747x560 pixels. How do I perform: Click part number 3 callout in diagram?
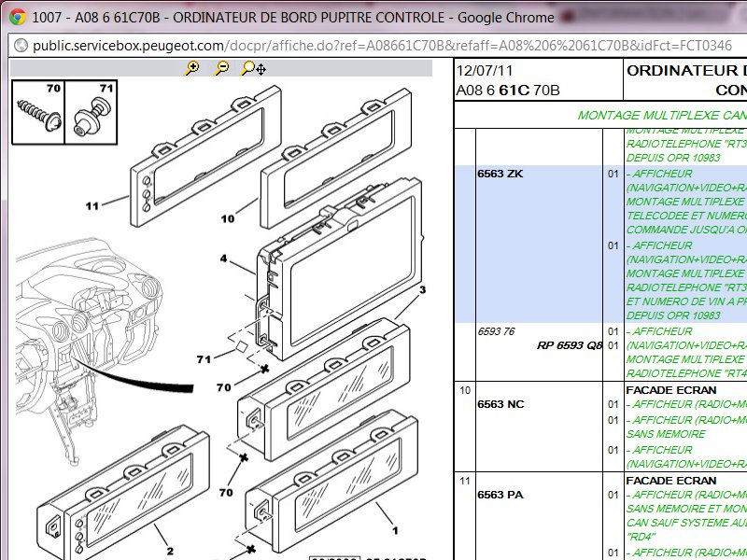(x=422, y=289)
